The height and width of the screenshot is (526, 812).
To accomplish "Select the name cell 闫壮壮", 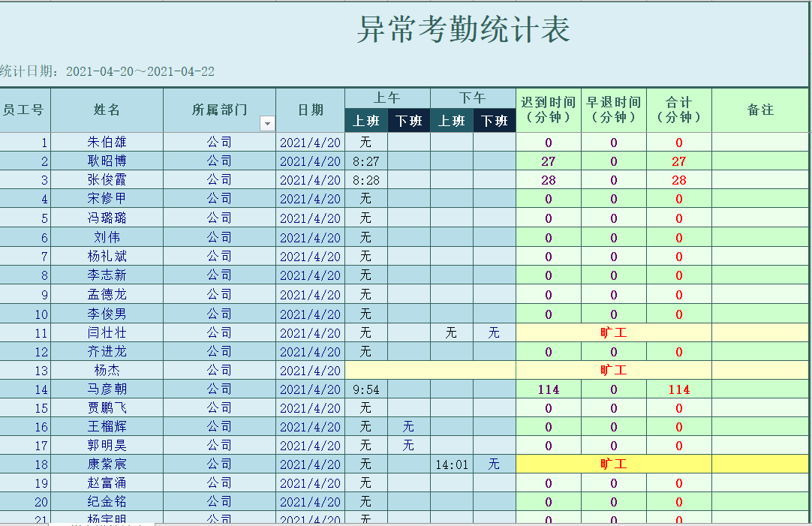I will point(107,333).
